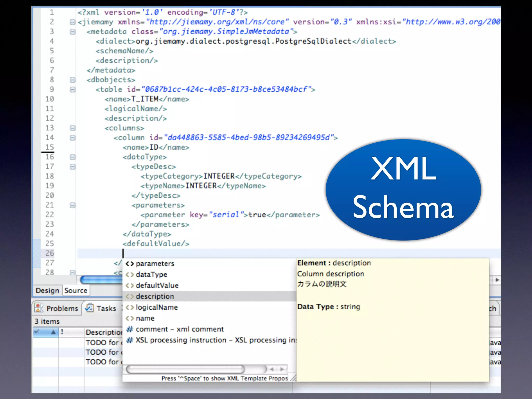Click the Problems tab icon
The height and width of the screenshot is (399, 532).
(x=39, y=308)
